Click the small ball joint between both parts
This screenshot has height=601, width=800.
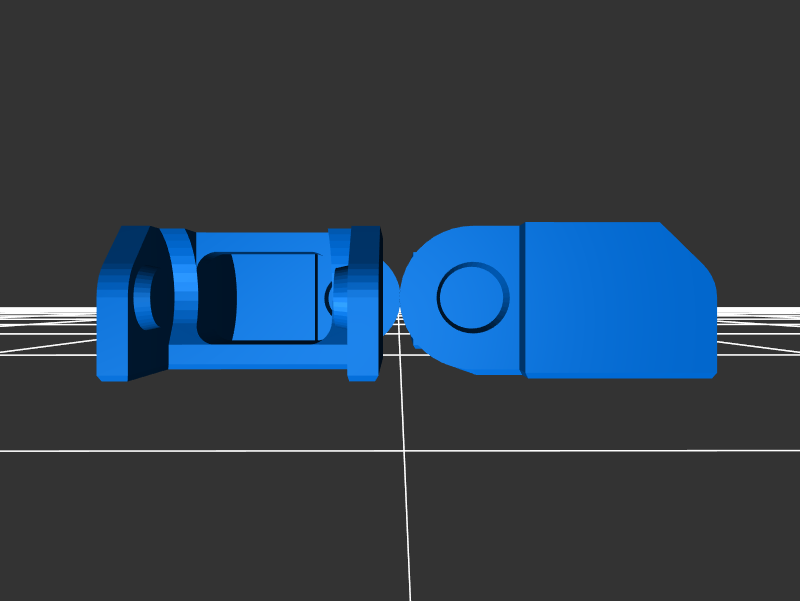[390, 297]
